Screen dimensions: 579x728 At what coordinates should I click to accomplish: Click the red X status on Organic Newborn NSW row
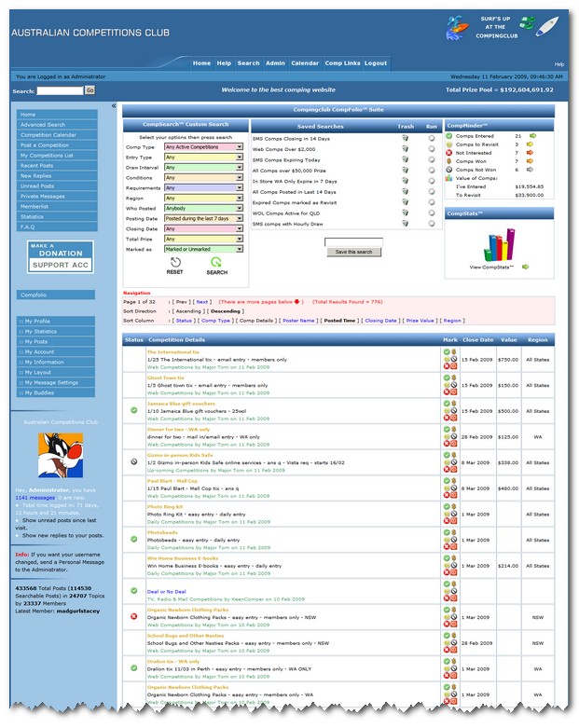[133, 616]
